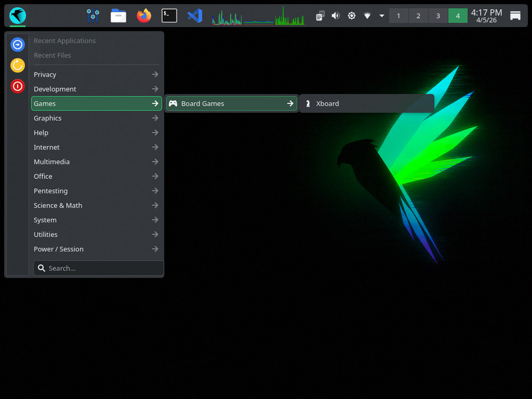Switch to virtual desktop 2
Viewport: 532px width, 399px height.
point(418,15)
